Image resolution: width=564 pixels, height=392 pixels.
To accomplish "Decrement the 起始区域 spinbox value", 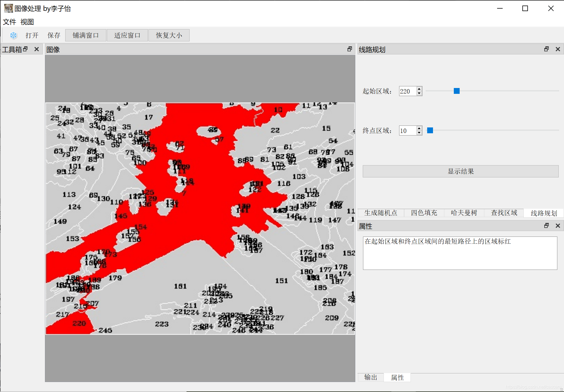I will 419,94.
